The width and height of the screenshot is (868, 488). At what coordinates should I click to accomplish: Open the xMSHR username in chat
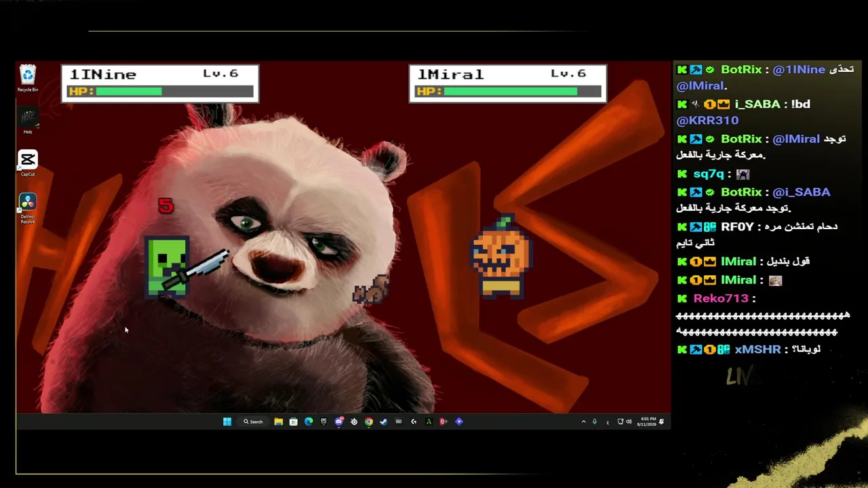coord(757,350)
